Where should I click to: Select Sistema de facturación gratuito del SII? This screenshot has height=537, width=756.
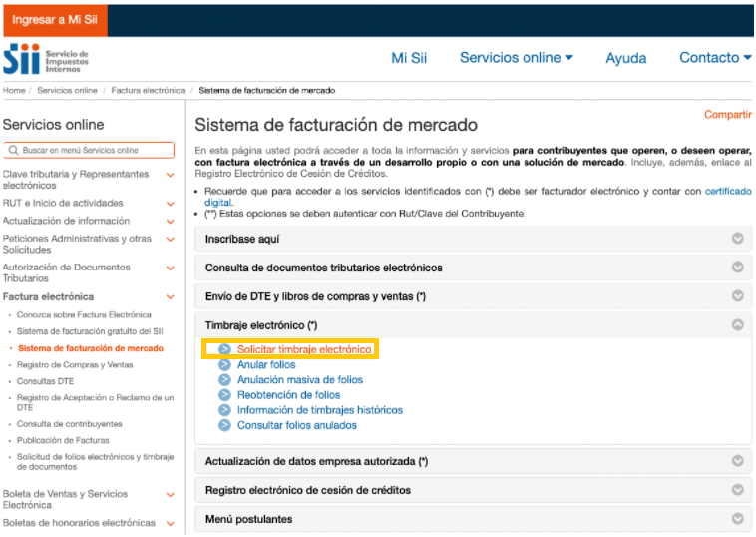coord(90,331)
